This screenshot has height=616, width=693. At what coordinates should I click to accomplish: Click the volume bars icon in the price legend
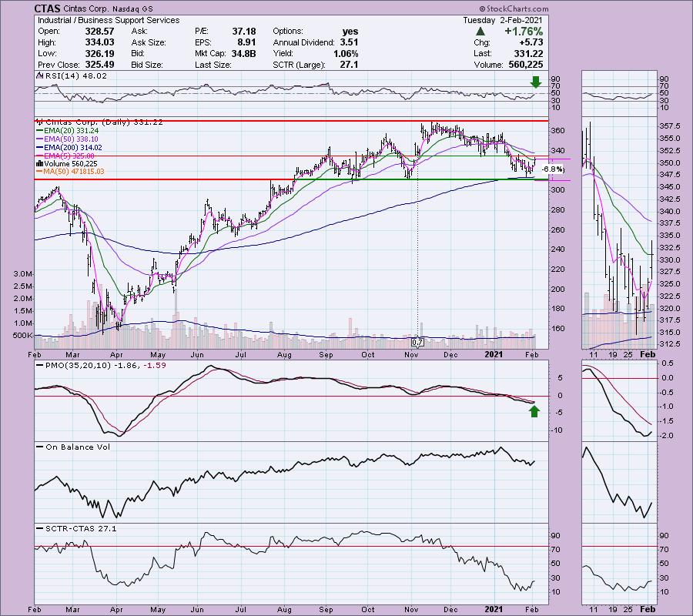pos(39,164)
